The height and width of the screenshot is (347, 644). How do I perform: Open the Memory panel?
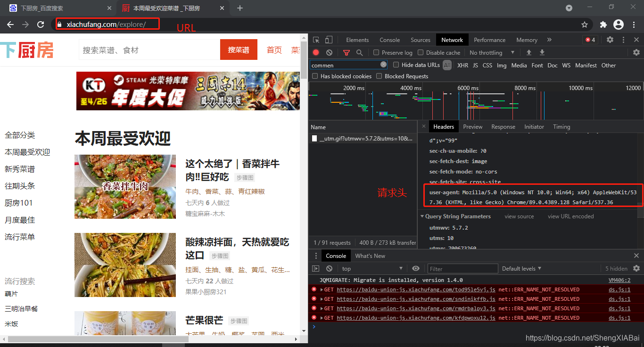[x=527, y=40]
